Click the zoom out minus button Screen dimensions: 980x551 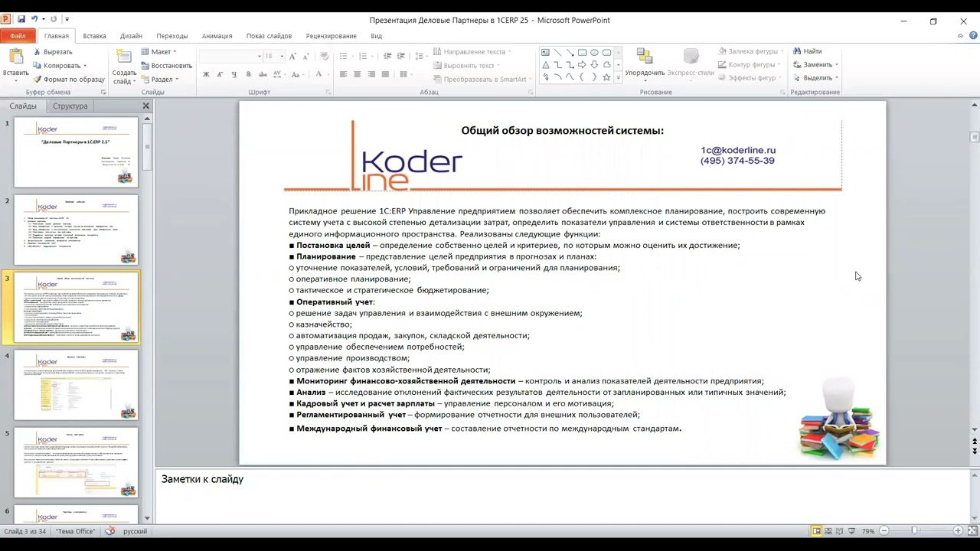[884, 531]
